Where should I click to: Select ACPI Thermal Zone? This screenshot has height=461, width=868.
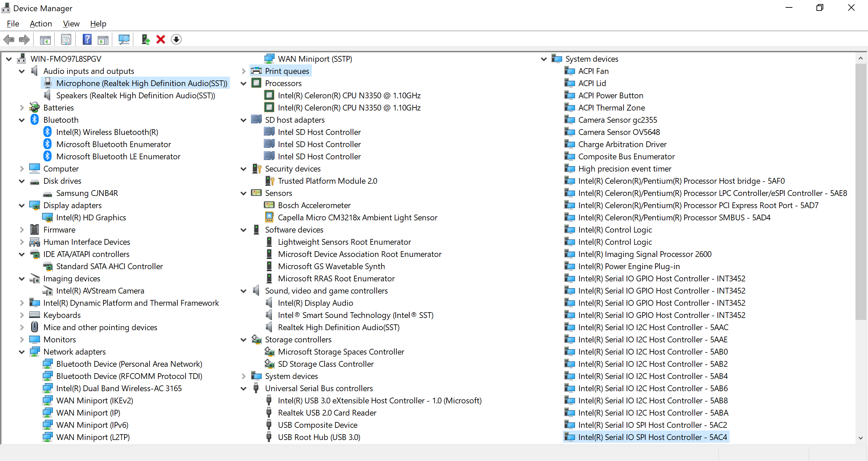[612, 107]
